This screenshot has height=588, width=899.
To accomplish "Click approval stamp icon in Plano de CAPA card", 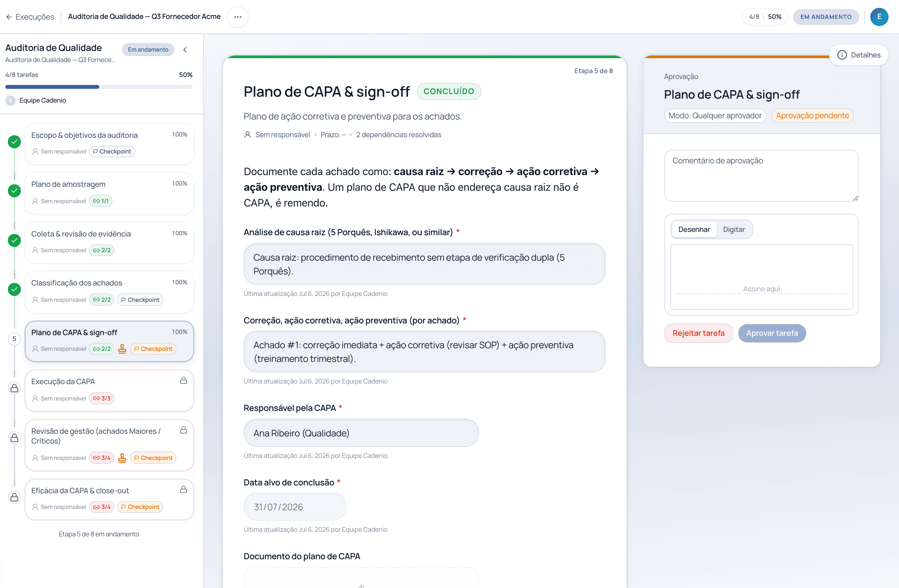I will (x=122, y=349).
